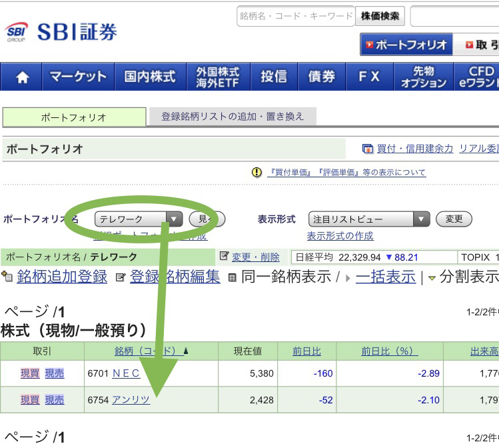
Task: Sort by 出来高 column header
Action: point(484,351)
